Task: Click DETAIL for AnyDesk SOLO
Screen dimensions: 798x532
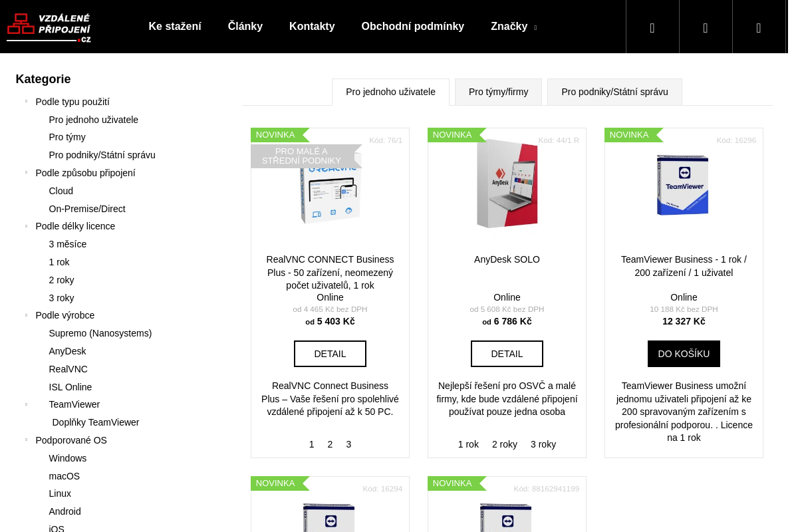Action: pos(507,354)
